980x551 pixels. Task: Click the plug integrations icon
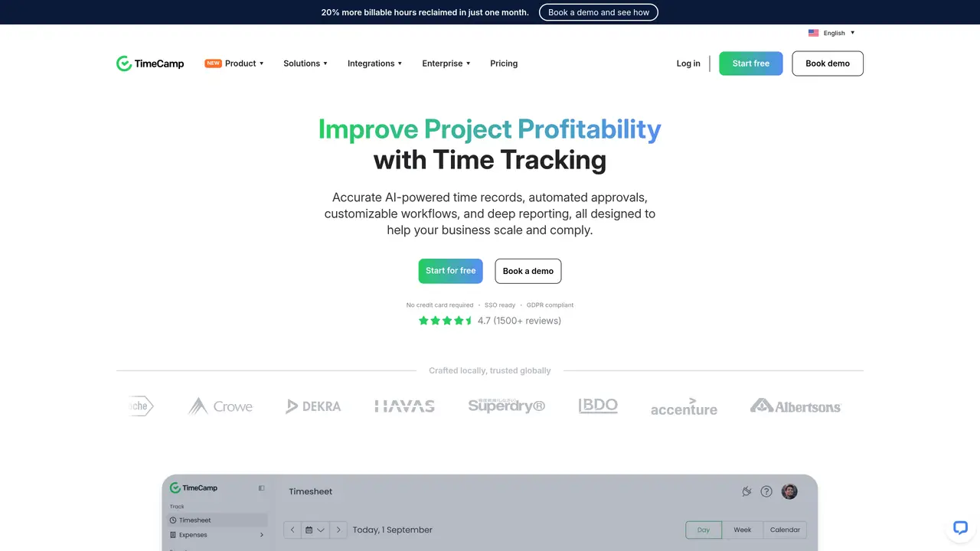click(x=746, y=491)
